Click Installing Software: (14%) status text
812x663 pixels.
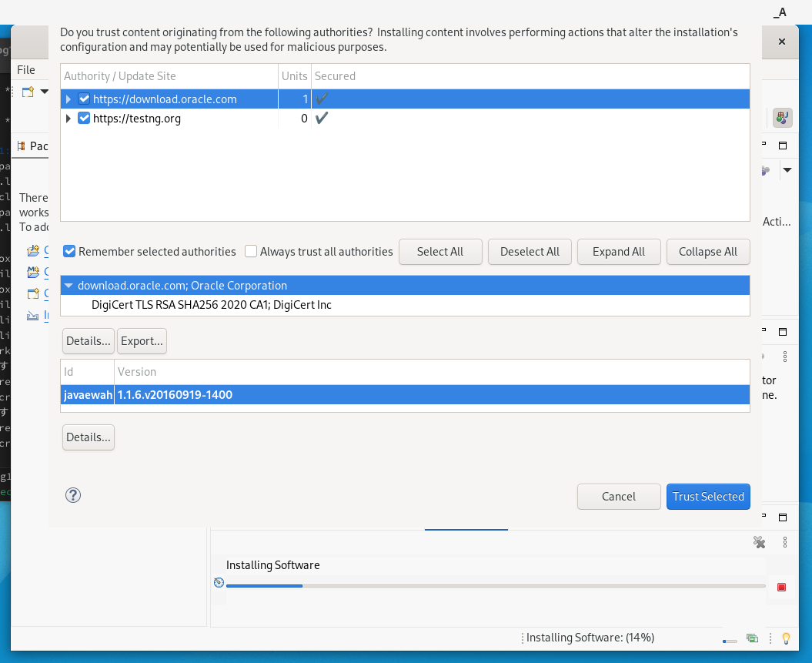[590, 638]
